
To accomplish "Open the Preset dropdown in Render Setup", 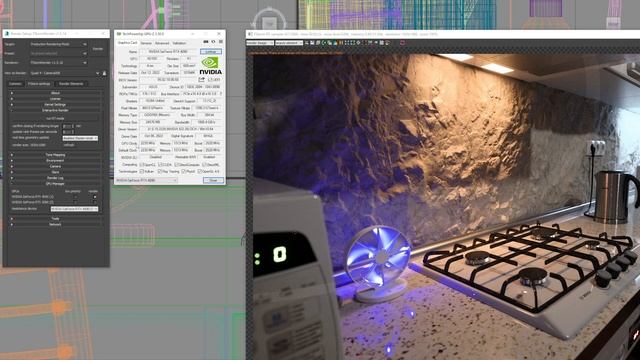I will click(58, 53).
